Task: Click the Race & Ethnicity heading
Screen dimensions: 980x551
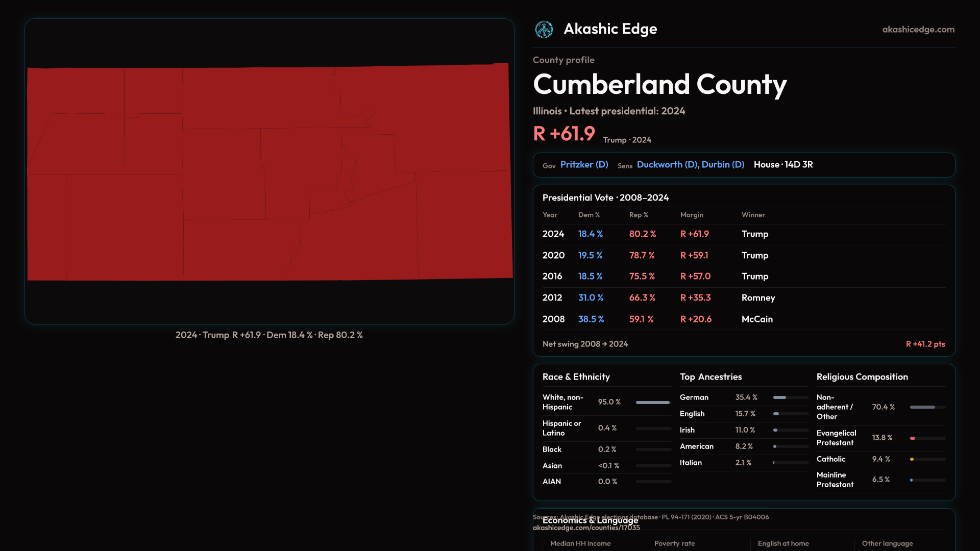Action: [x=576, y=377]
